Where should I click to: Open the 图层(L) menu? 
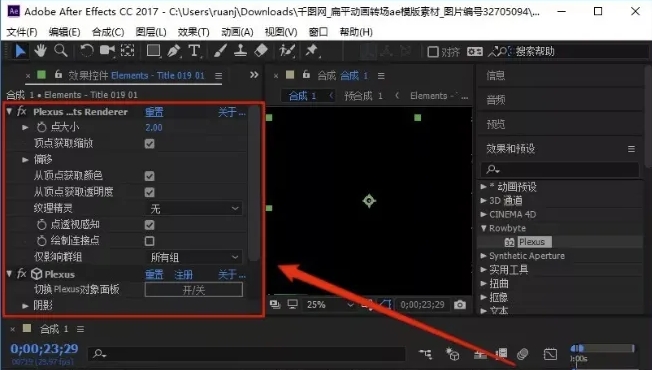pyautogui.click(x=151, y=32)
